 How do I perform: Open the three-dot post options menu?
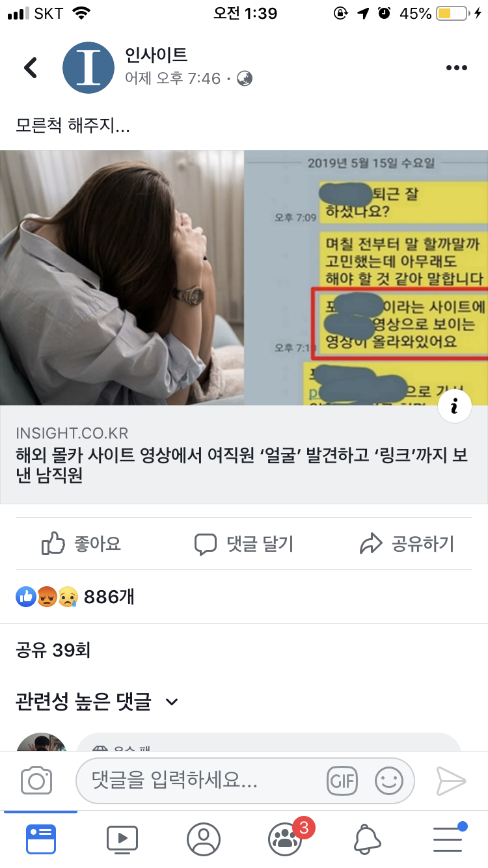(456, 68)
